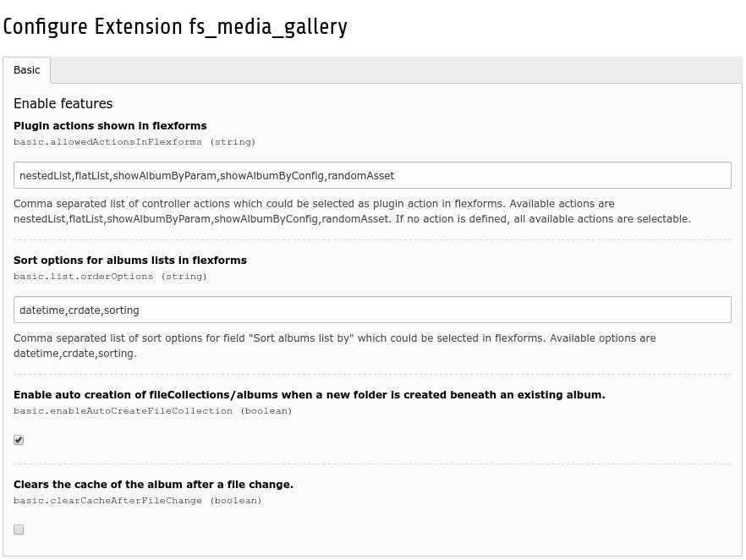
Task: Select 'basic.enableAutoCreateFileCollection (boolean)' key text
Action: (153, 411)
